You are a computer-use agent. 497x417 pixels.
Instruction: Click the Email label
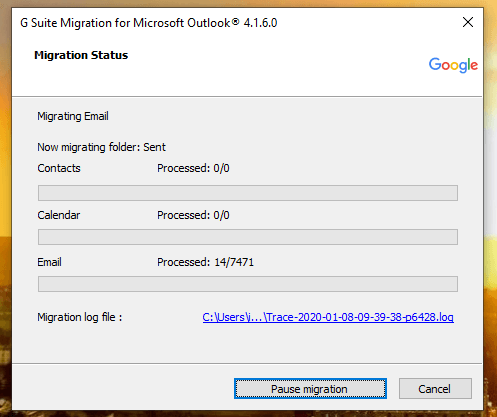click(x=49, y=262)
